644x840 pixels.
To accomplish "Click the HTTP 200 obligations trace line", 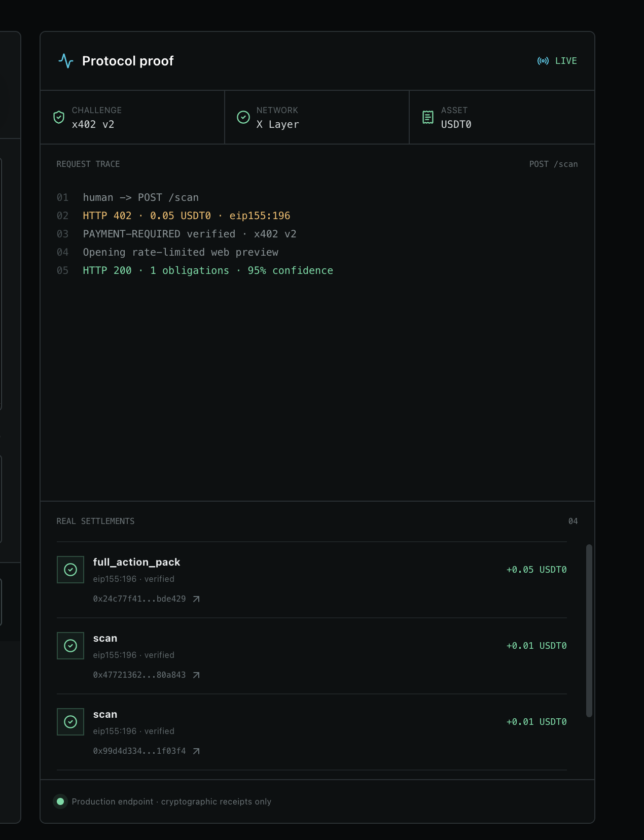I will coord(208,270).
